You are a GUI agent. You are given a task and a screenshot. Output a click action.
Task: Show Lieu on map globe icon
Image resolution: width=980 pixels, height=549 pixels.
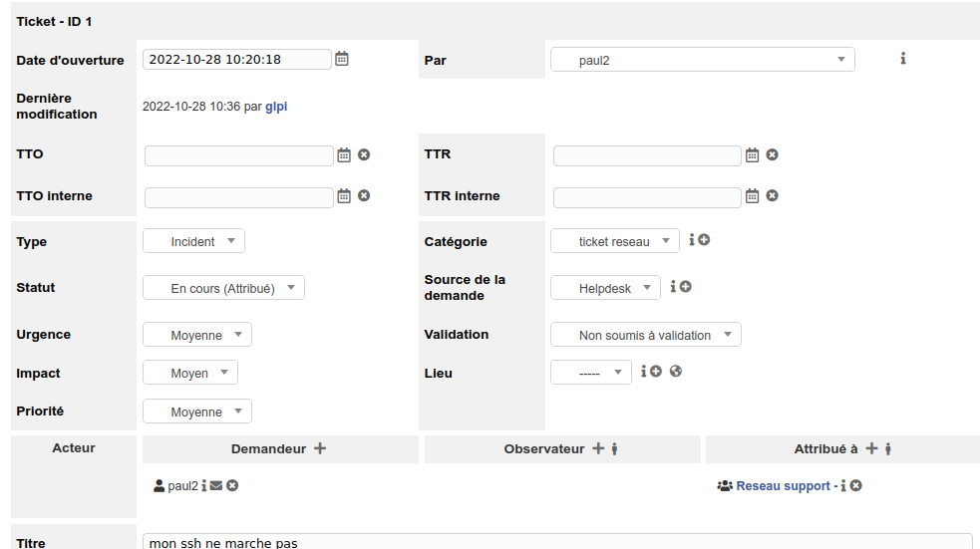pyautogui.click(x=676, y=371)
